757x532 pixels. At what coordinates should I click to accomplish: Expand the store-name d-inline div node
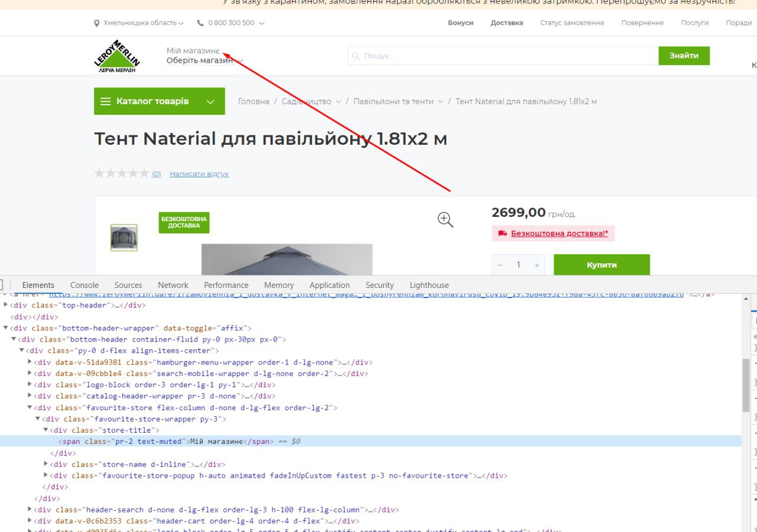(x=46, y=465)
